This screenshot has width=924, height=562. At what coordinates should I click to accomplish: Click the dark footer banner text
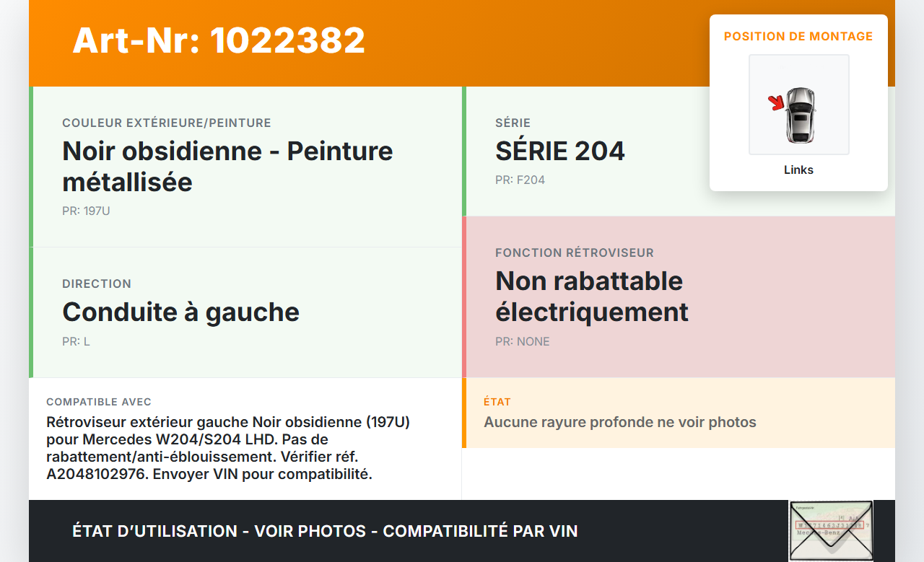tap(325, 531)
